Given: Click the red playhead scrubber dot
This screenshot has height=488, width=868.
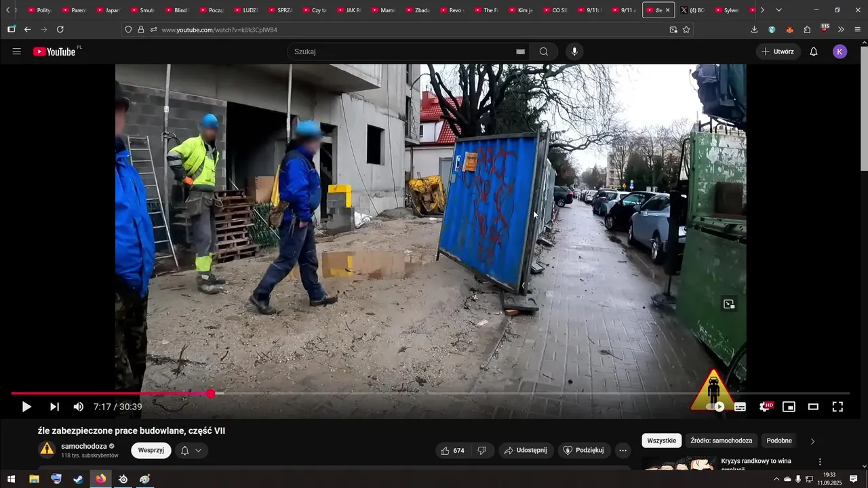Looking at the screenshot, I should tap(211, 393).
